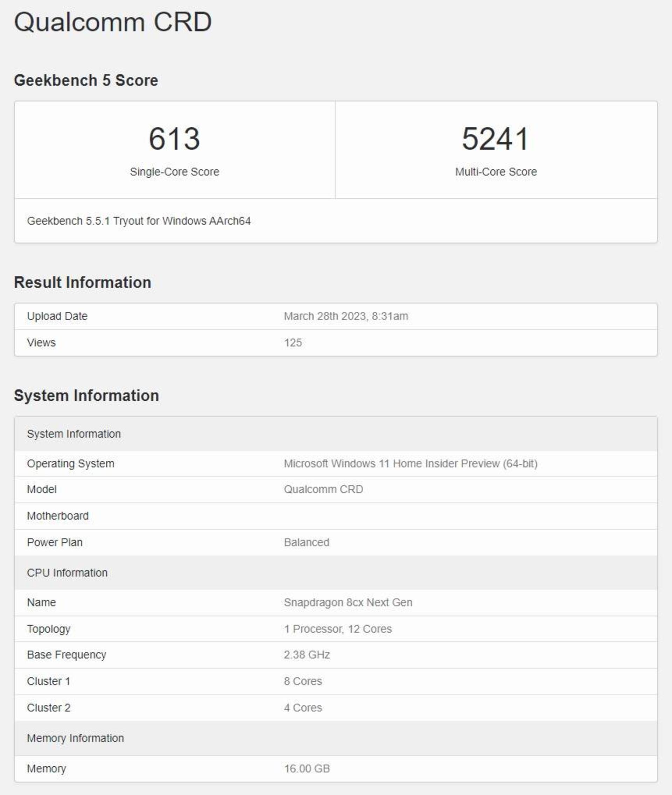Select the March 28th 2023, 8:31am value
The width and height of the screenshot is (672, 795).
point(346,316)
